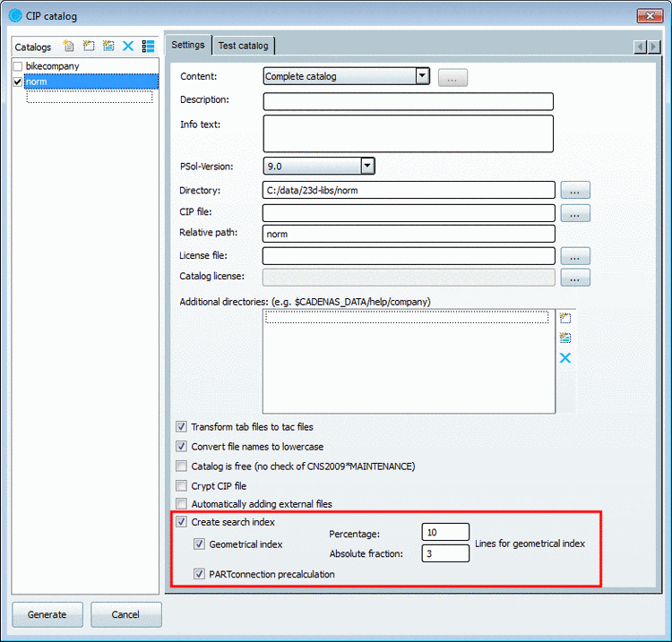Toggle Convert file names to lowercase

coord(181,446)
